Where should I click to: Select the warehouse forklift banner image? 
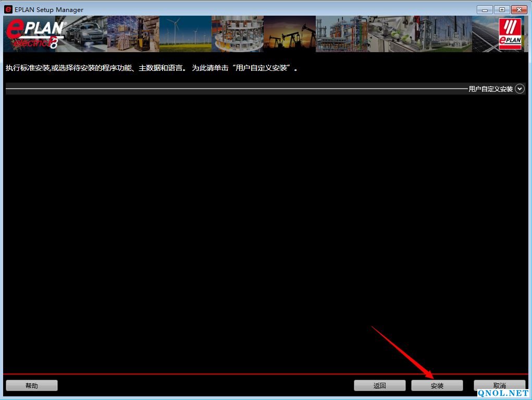133,34
